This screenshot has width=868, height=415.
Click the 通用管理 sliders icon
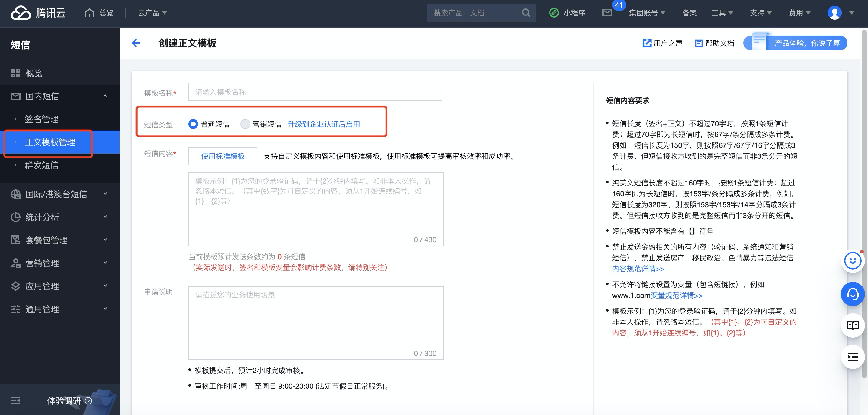[15, 309]
